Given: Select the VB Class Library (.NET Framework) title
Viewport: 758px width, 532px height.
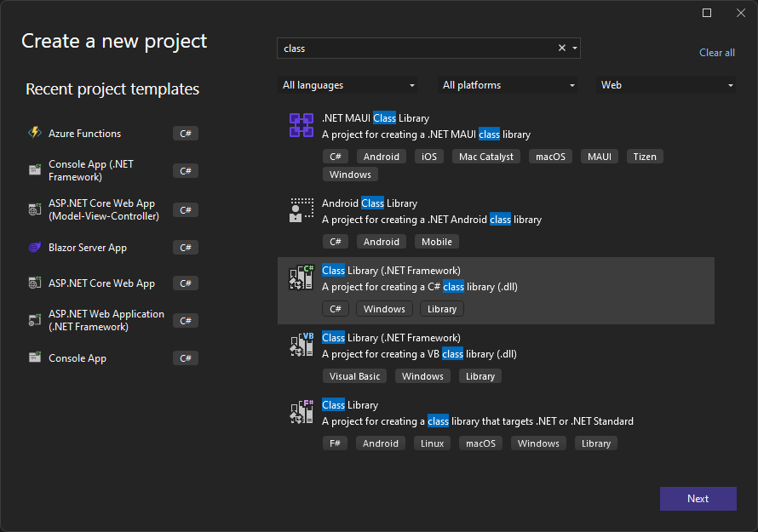Looking at the screenshot, I should click(391, 337).
